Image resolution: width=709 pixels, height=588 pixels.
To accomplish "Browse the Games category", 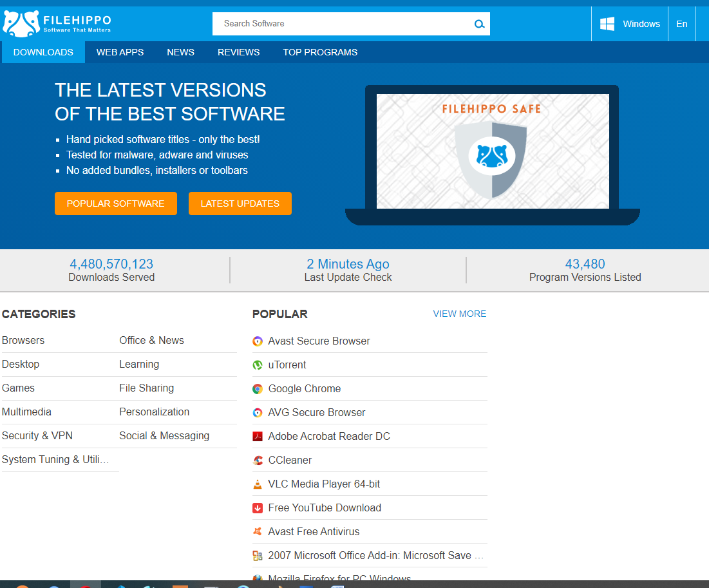I will click(18, 388).
